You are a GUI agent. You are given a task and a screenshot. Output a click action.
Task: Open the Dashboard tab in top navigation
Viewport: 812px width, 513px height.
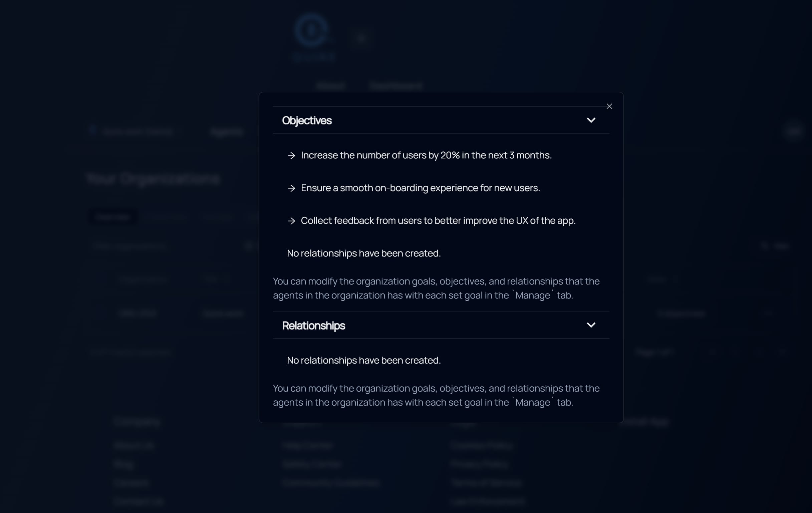[x=395, y=86]
